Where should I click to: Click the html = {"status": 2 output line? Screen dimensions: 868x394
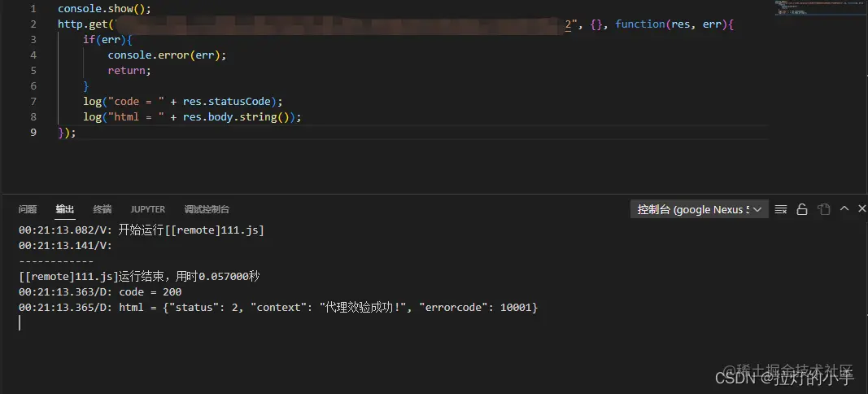pos(278,308)
